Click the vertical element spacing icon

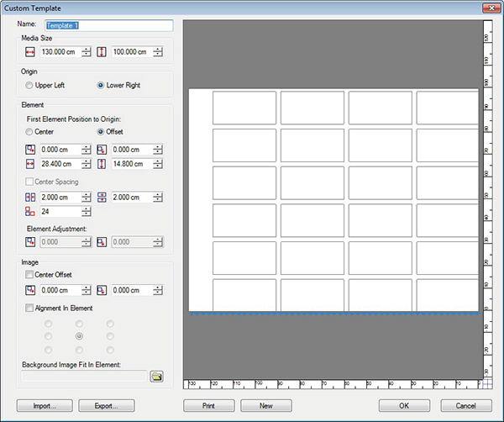coord(102,197)
